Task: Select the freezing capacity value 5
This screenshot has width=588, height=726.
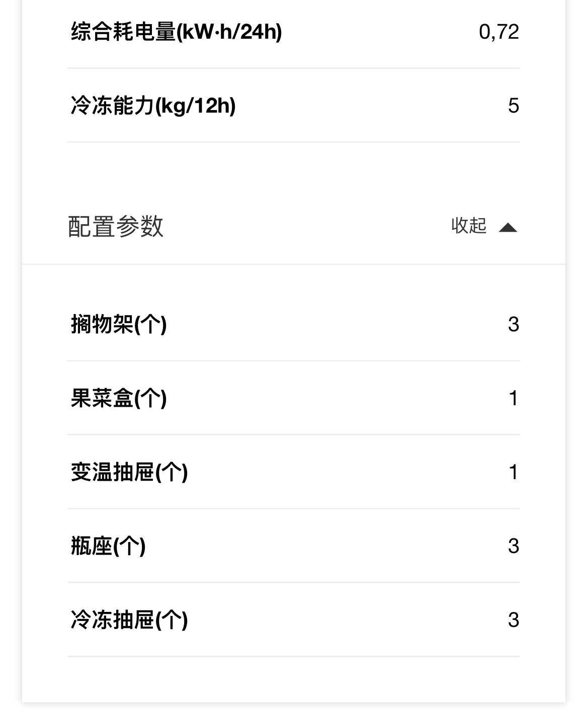Action: click(x=513, y=106)
